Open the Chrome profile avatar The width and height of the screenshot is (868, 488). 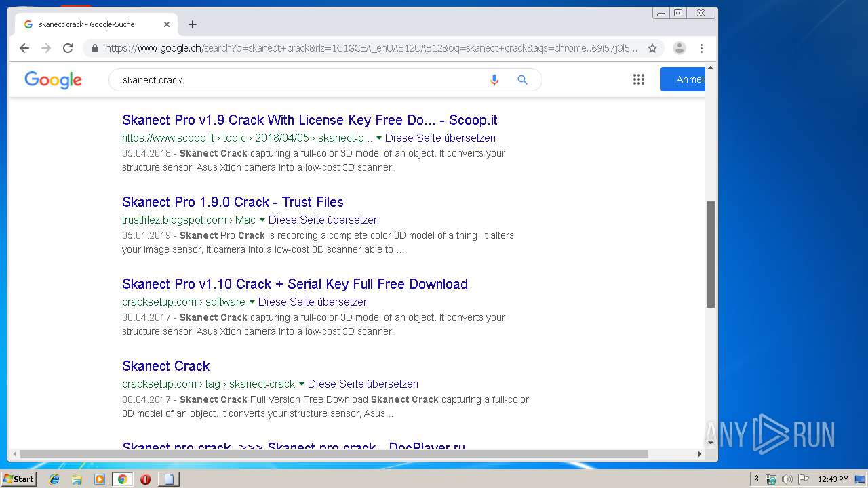tap(679, 48)
